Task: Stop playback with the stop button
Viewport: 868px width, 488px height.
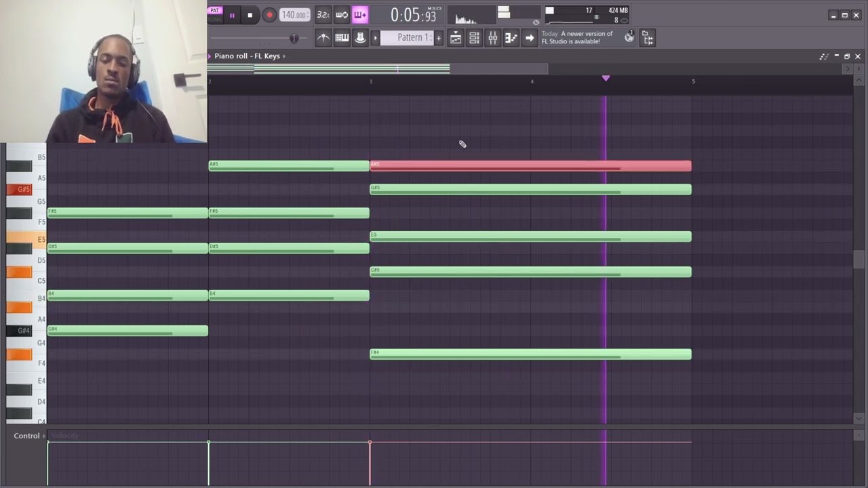Action: click(250, 15)
